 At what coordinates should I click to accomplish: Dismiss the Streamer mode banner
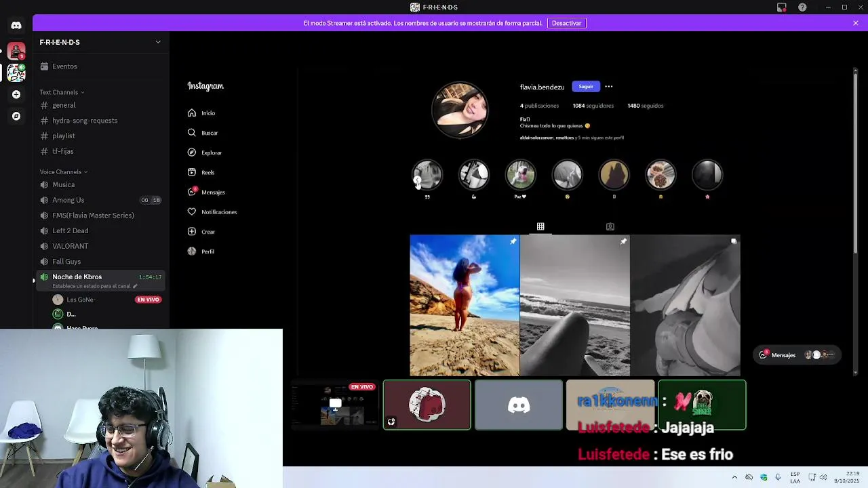click(856, 23)
